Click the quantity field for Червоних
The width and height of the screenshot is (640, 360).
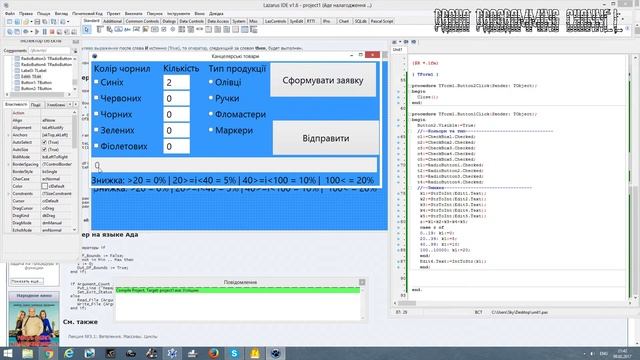(x=176, y=98)
